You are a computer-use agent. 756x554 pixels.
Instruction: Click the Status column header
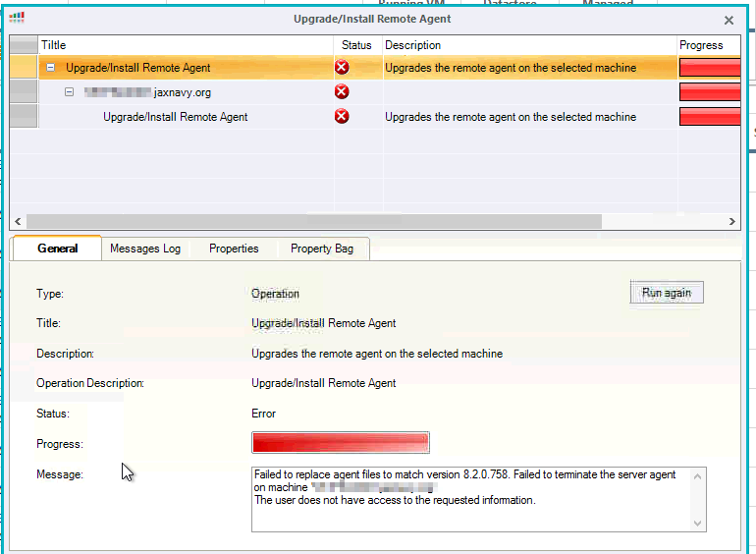coord(358,45)
